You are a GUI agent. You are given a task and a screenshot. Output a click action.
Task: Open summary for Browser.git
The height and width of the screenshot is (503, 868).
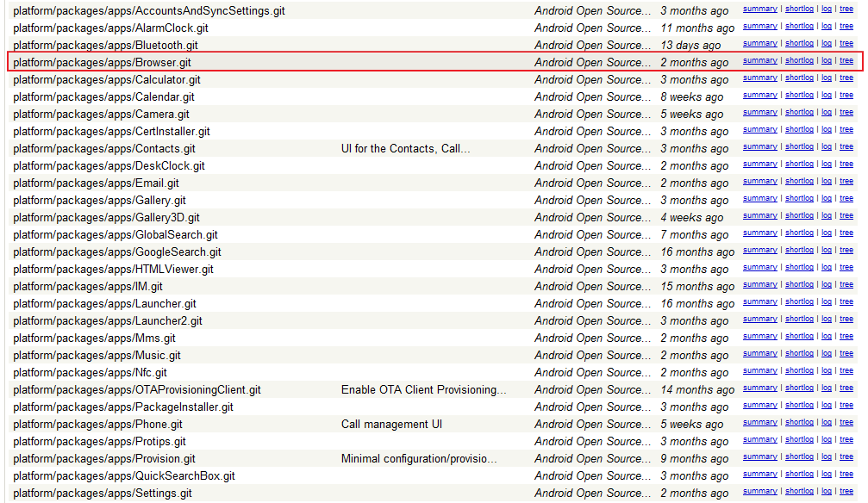click(x=760, y=60)
